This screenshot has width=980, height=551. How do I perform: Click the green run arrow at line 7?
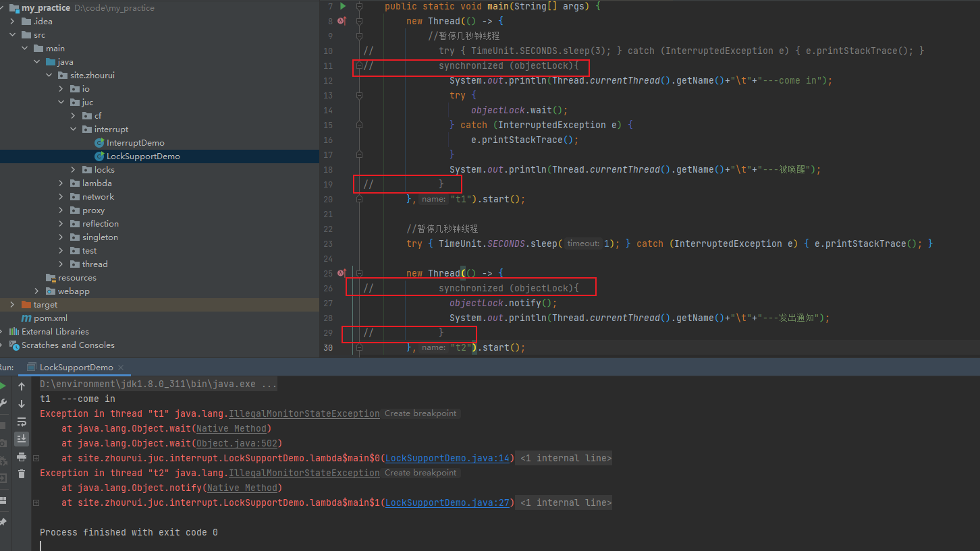[343, 6]
